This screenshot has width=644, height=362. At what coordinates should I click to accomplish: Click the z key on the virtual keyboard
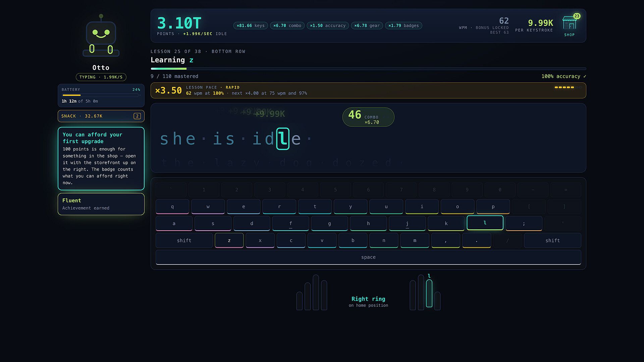tap(229, 240)
